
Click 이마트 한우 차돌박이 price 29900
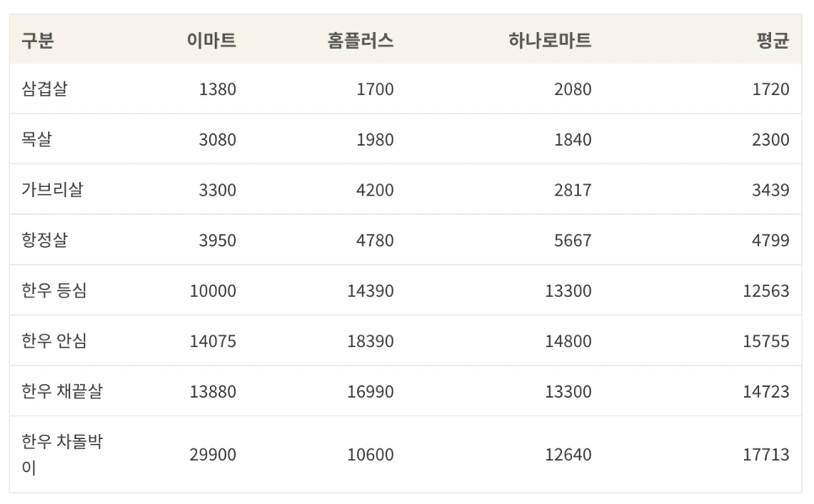(212, 454)
